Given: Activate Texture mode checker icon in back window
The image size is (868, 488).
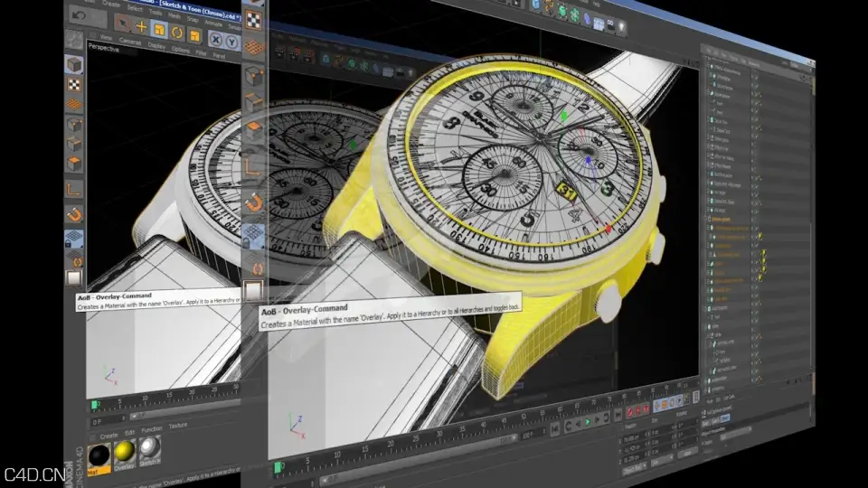Looking at the screenshot, I should click(74, 85).
